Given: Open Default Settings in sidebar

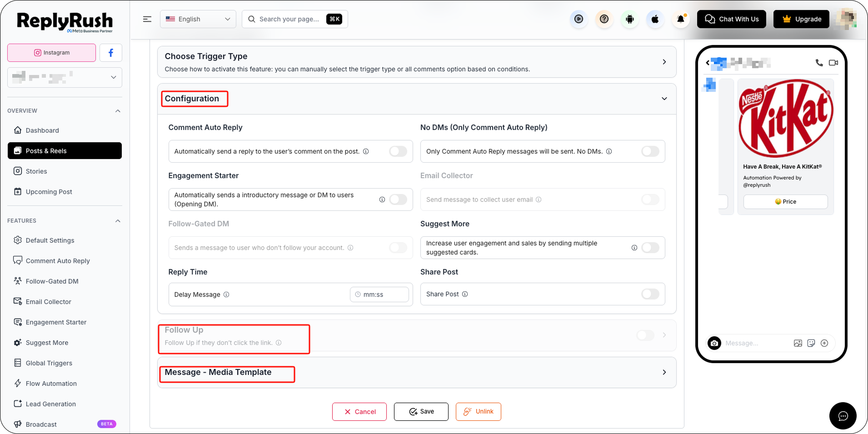Looking at the screenshot, I should [65, 240].
